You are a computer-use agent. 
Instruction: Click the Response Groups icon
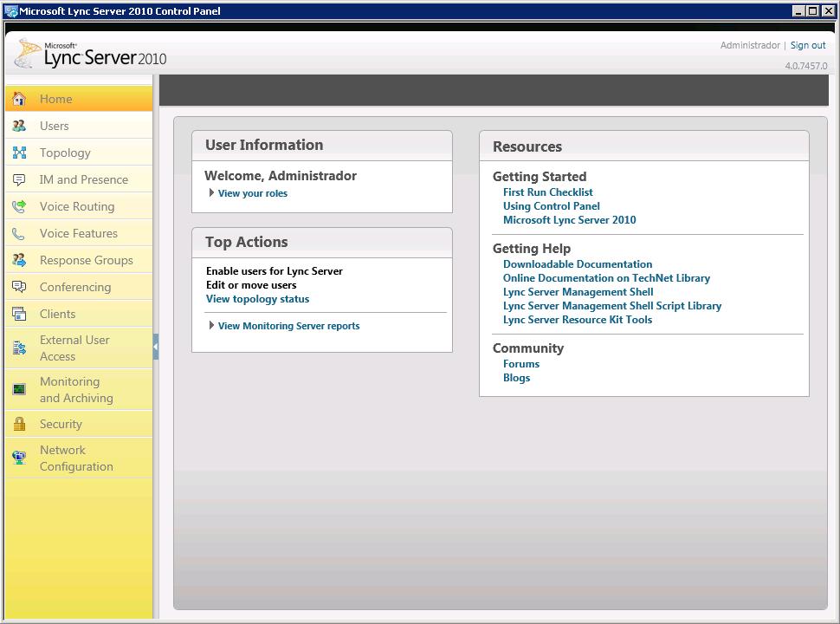[19, 260]
